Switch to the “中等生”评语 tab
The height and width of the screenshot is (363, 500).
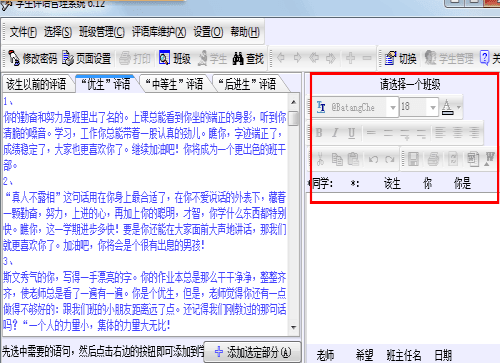pos(174,84)
